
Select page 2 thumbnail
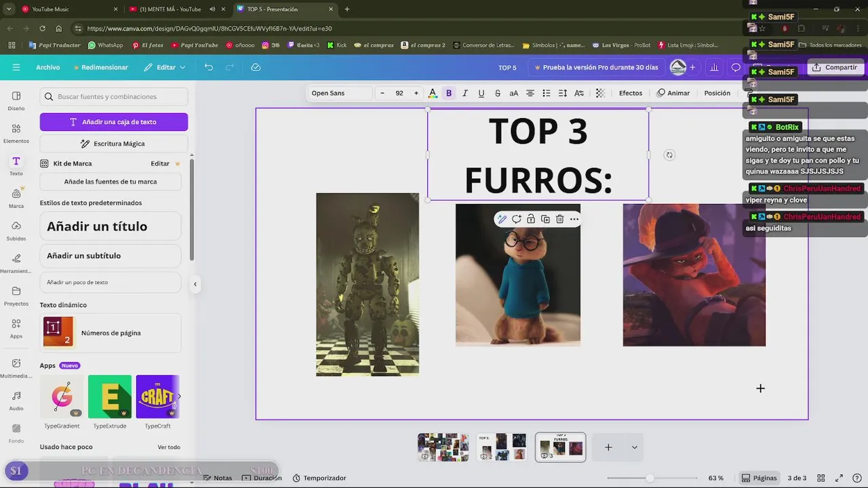(502, 447)
